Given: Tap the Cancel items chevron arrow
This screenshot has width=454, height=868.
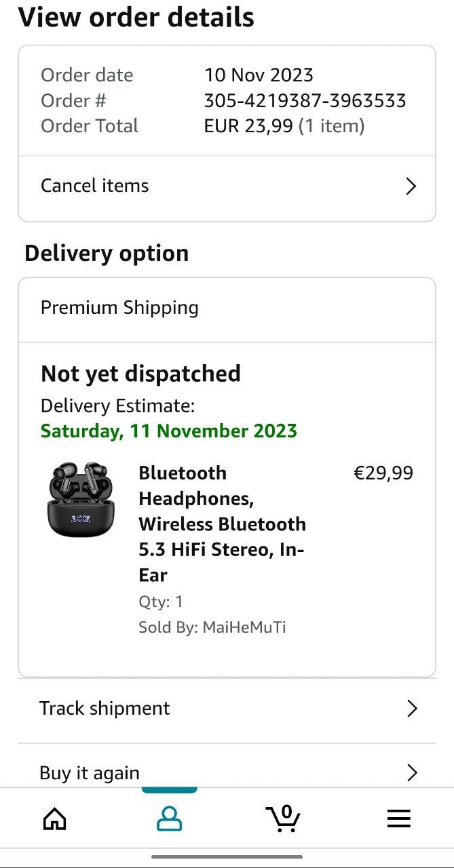Looking at the screenshot, I should coord(410,186).
